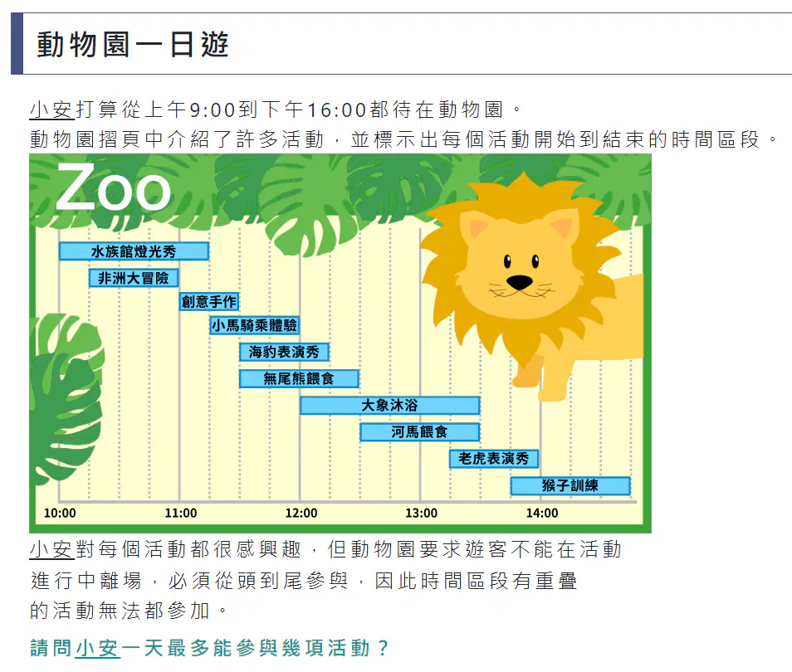This screenshot has width=792, height=672.
Task: Click the question 請問小安一天最多能參與幾項活動
Action: click(x=209, y=648)
